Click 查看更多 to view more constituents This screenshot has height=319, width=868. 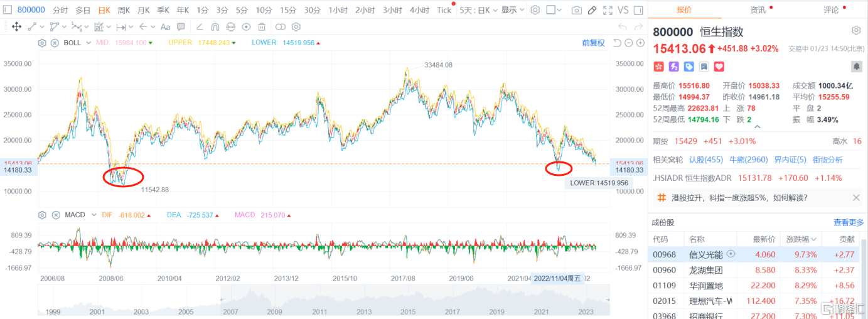coord(848,222)
